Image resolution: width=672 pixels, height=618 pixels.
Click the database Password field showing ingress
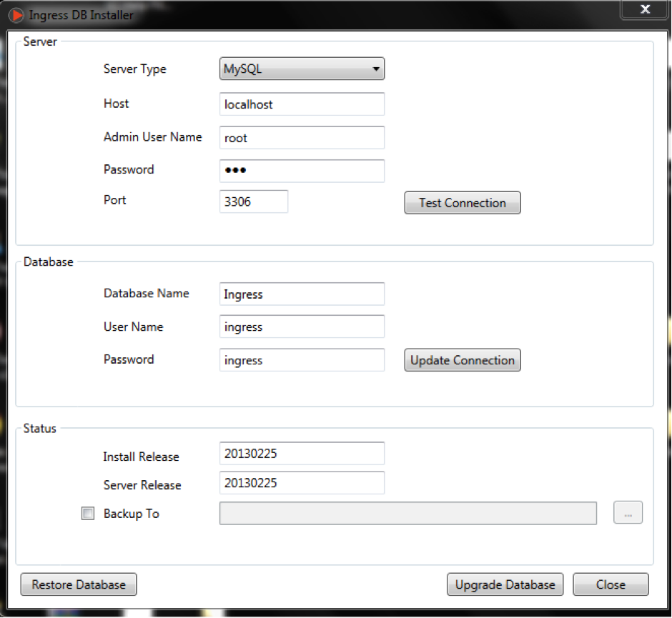(x=301, y=360)
